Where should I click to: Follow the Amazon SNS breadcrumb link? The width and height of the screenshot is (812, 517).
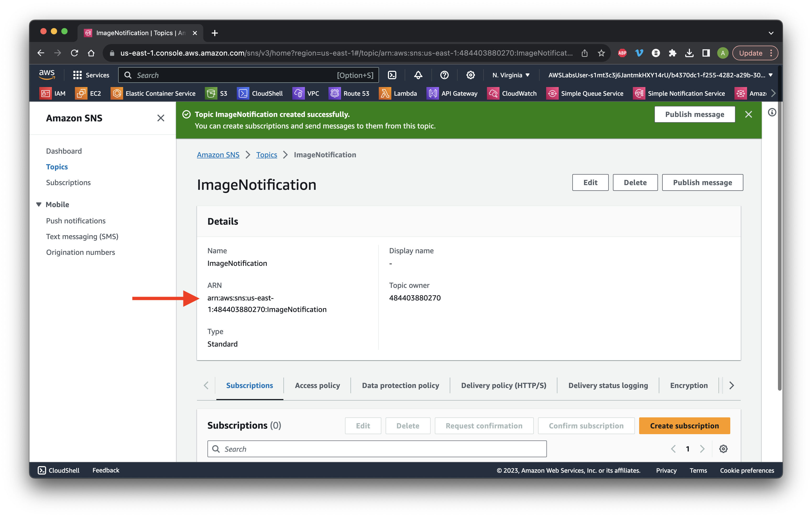218,155
